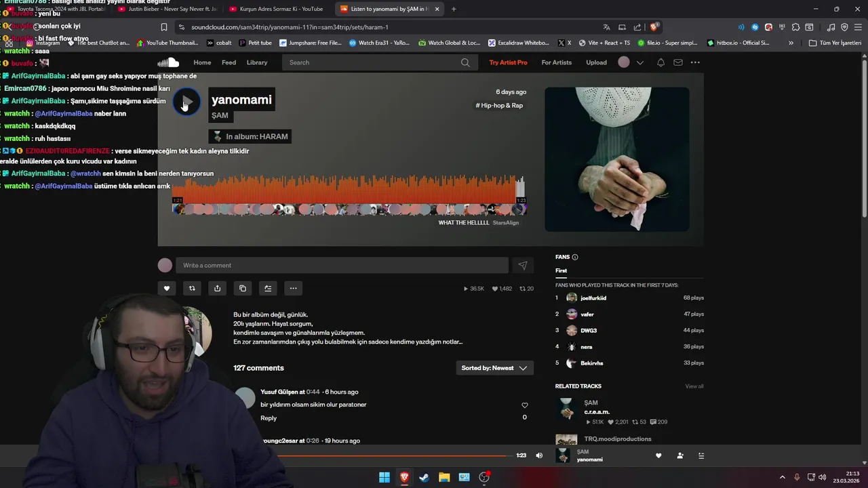Reply to Yusuf Gülşen's comment
Screen dimensions: 868x488
(269, 418)
